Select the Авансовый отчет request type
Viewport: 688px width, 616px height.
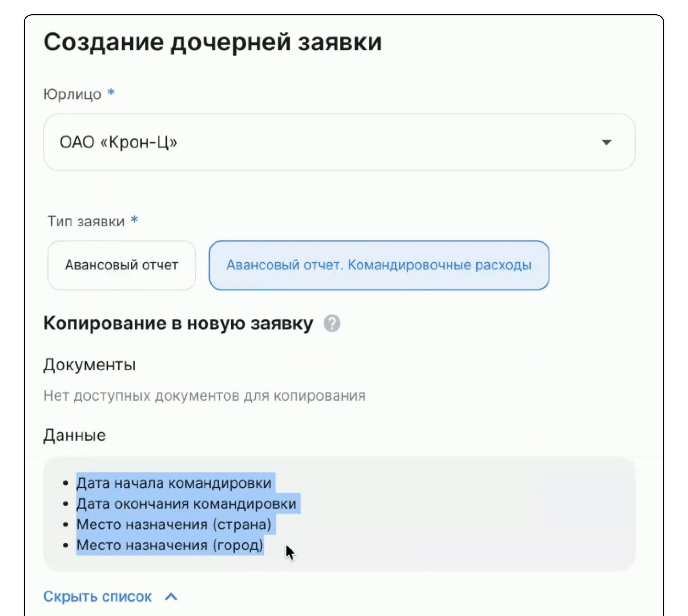pyautogui.click(x=121, y=265)
